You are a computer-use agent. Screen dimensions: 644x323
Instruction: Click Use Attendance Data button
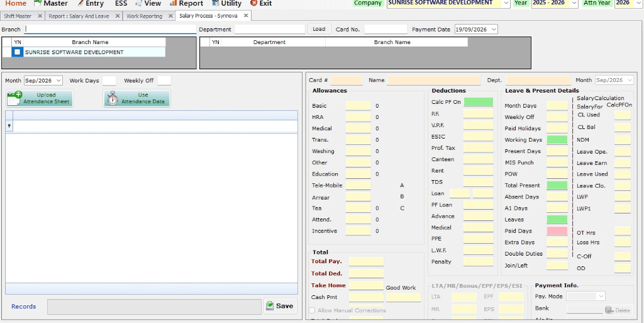pos(136,98)
